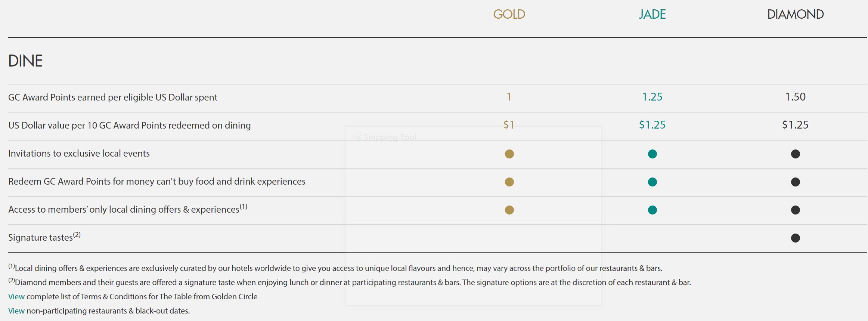The height and width of the screenshot is (321, 868).
Task: Click the Gold $1 redemption value
Action: [x=509, y=125]
